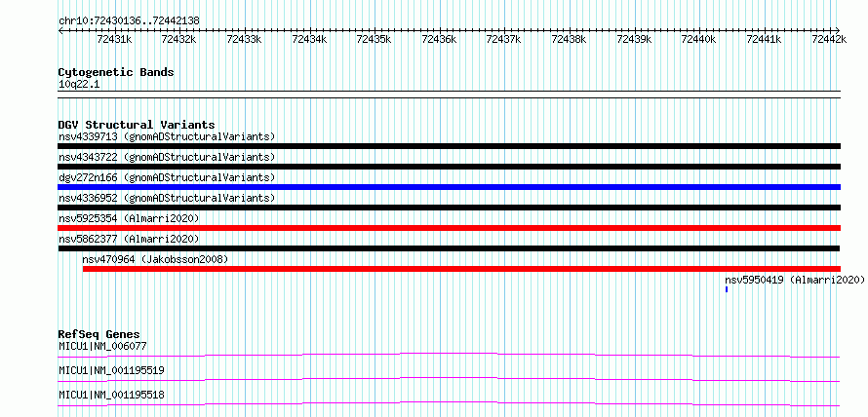Open label dgv272n166 (gnomADStructuralVariants)
This screenshot has width=868, height=417.
pyautogui.click(x=167, y=177)
